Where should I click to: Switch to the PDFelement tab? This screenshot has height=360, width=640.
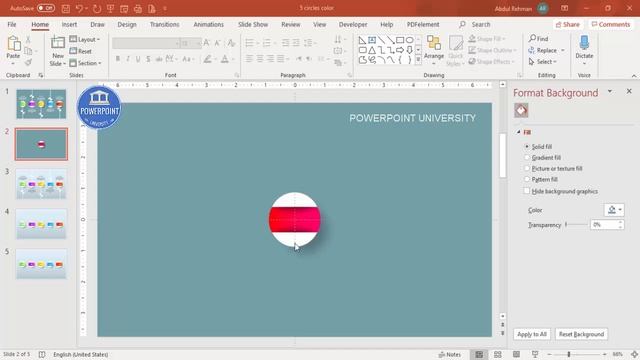[423, 24]
